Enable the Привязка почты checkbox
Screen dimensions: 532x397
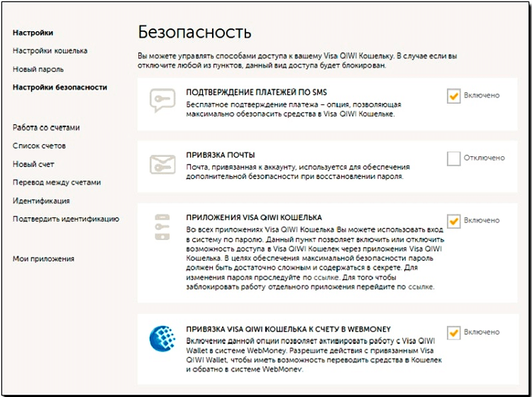[454, 158]
